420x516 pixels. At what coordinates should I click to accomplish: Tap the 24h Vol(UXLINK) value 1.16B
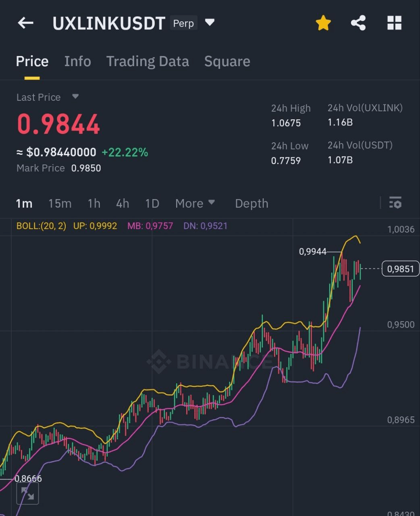pyautogui.click(x=340, y=123)
